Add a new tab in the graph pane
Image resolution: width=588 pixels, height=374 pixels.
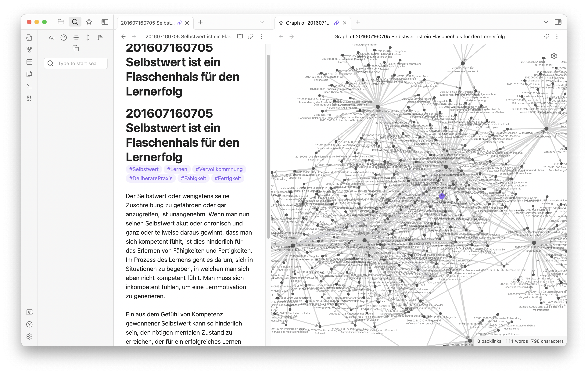[358, 23]
